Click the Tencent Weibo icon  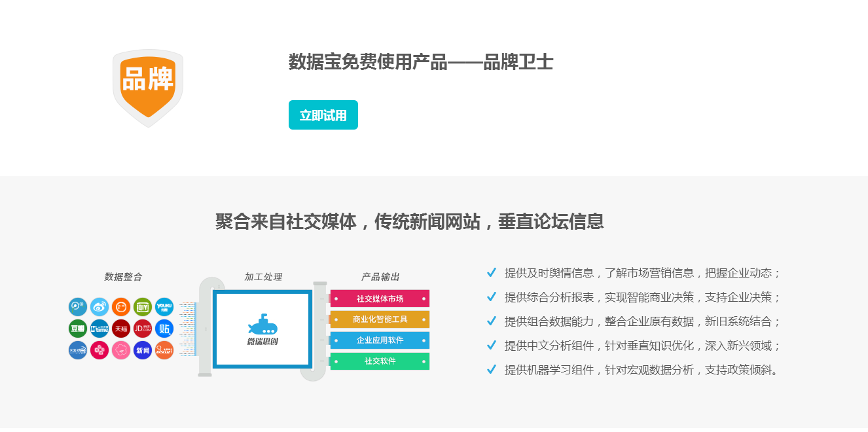78,306
